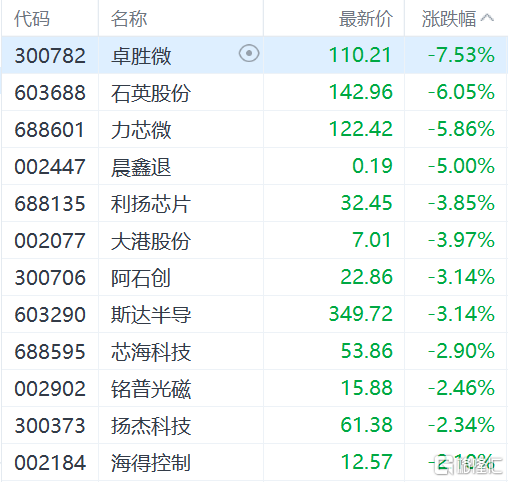Select stock code 603688
This screenshot has height=482, width=509.
tap(50, 92)
